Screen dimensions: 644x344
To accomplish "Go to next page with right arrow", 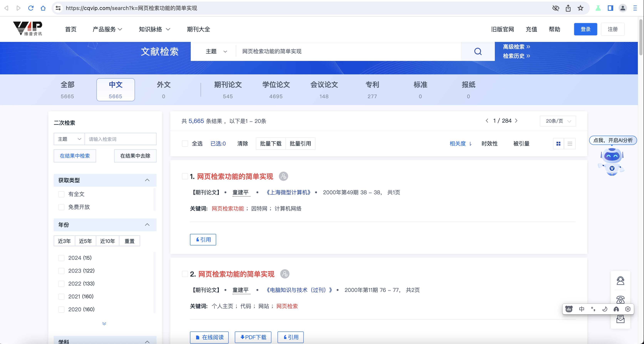I will [x=516, y=120].
